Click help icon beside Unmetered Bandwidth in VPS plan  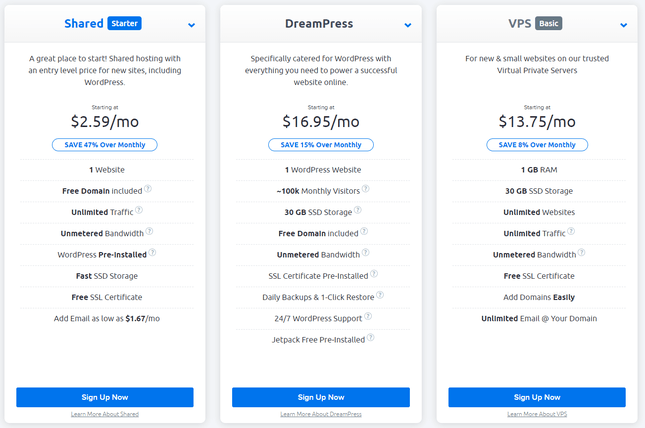(x=581, y=252)
